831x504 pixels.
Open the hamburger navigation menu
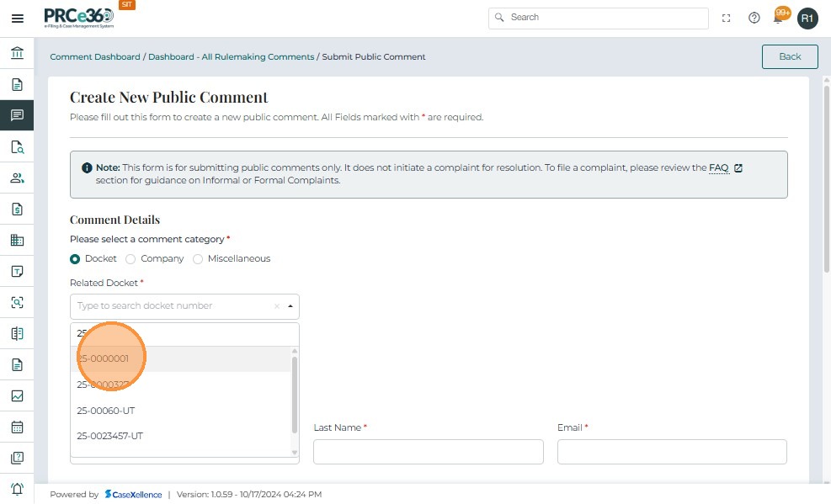tap(17, 18)
